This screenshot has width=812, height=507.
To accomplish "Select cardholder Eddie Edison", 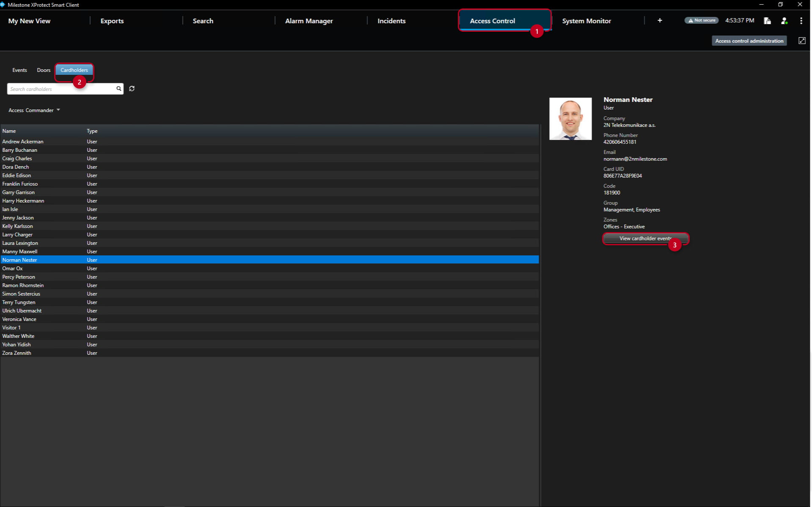I will click(x=270, y=175).
